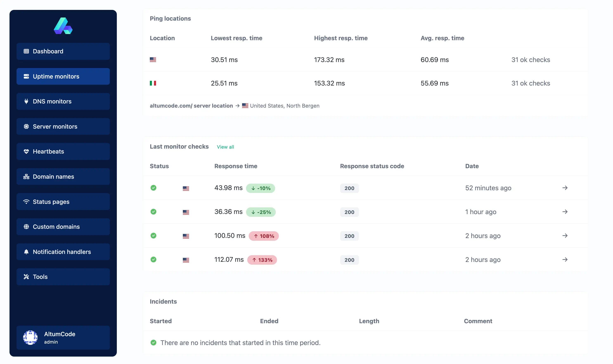
Task: Open details arrow for the 52 minutes ago check
Action: click(565, 188)
